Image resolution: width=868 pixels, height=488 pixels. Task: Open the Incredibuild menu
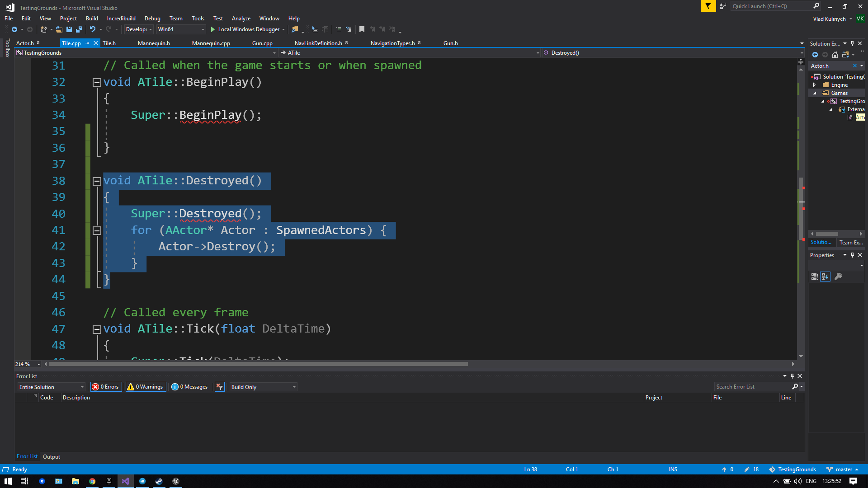[121, 19]
